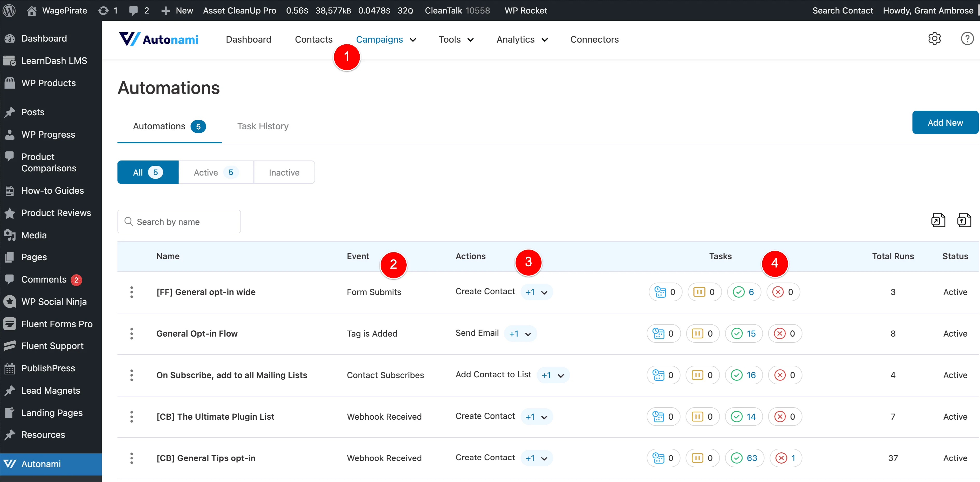Open row menu for On Subscribe mailing lists
This screenshot has width=980, height=482.
(132, 375)
